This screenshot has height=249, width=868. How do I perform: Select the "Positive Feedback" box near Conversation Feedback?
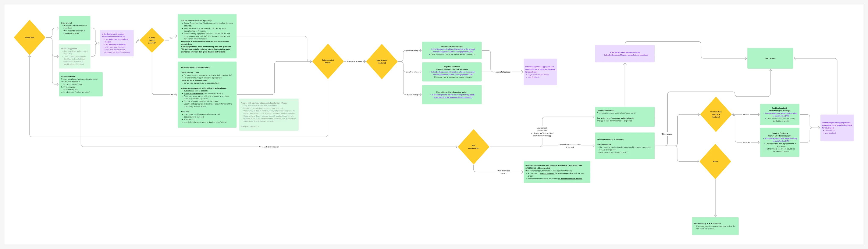[780, 114]
